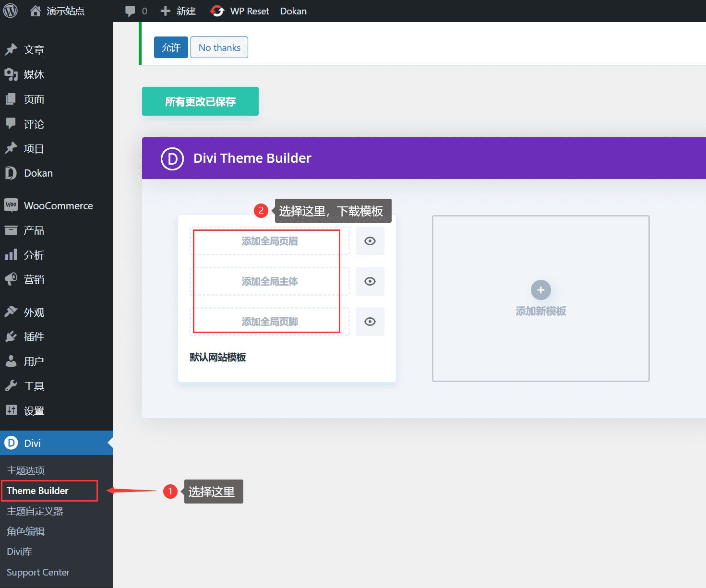Open the 演示站点 home icon

[x=35, y=11]
